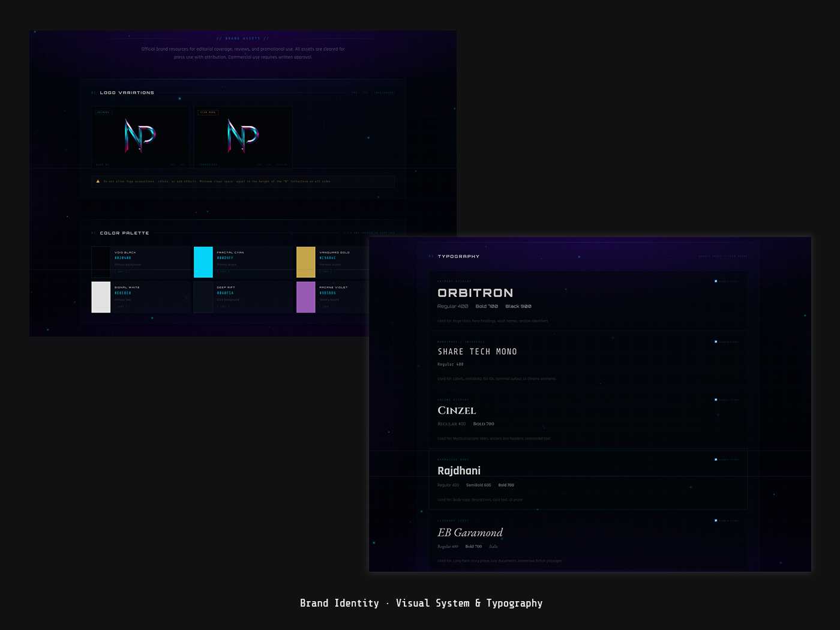
Task: Open the Google Fonts link for Rajdhani
Action: point(727,460)
